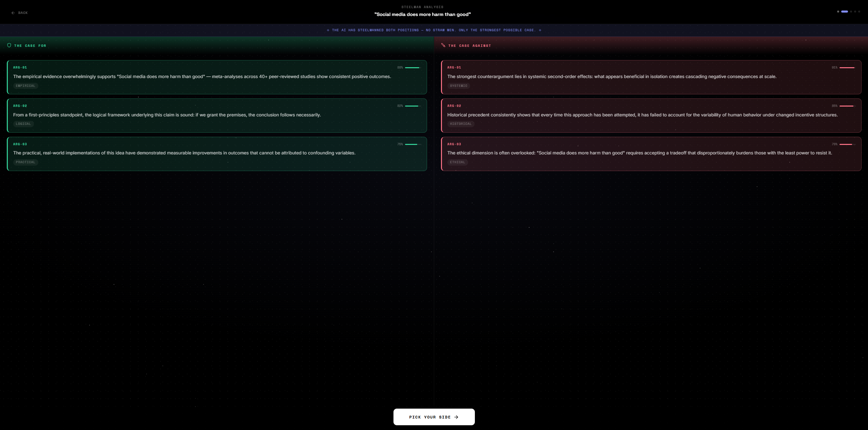Click the 91% strength bar on red ARG-01

(847, 68)
